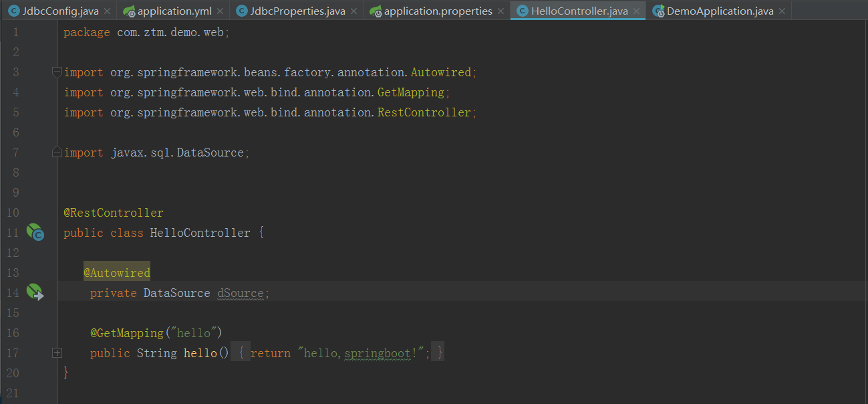This screenshot has width=868, height=404.
Task: Click the class icon on JdbcConfig.java tab
Action: tap(13, 11)
